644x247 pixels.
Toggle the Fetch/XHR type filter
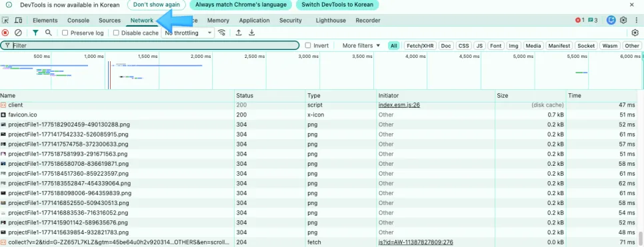[x=420, y=45]
